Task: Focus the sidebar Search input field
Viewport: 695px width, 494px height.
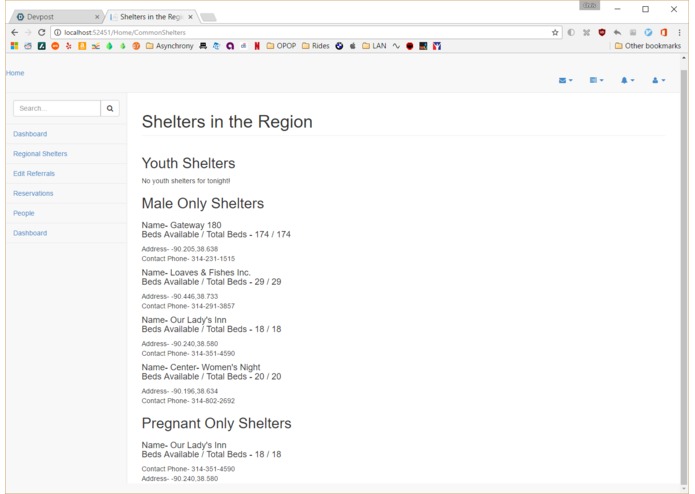Action: click(x=57, y=108)
